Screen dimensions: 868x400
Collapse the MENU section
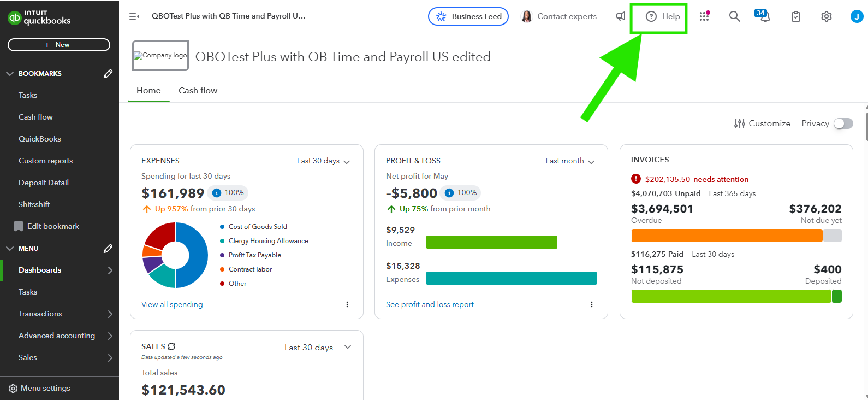click(10, 248)
